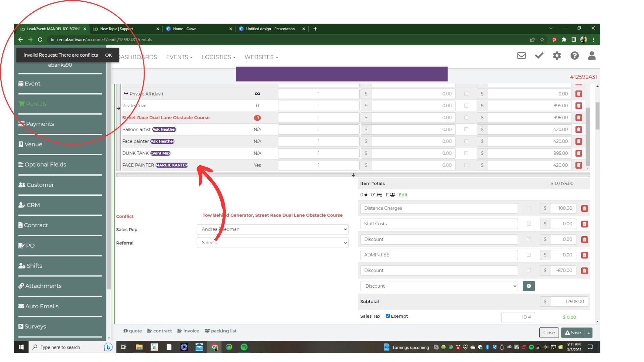Image resolution: width=644 pixels, height=362 pixels.
Task: Click the checkmark tasks icon in header
Action: 539,56
